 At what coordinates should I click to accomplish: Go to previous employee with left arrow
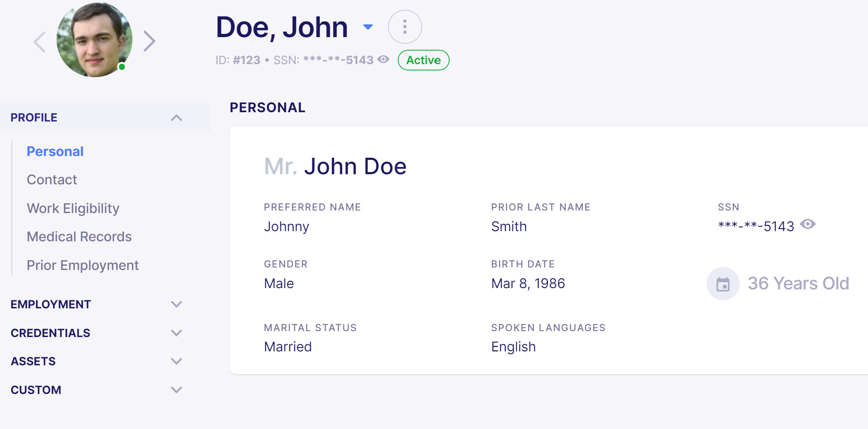pos(40,42)
